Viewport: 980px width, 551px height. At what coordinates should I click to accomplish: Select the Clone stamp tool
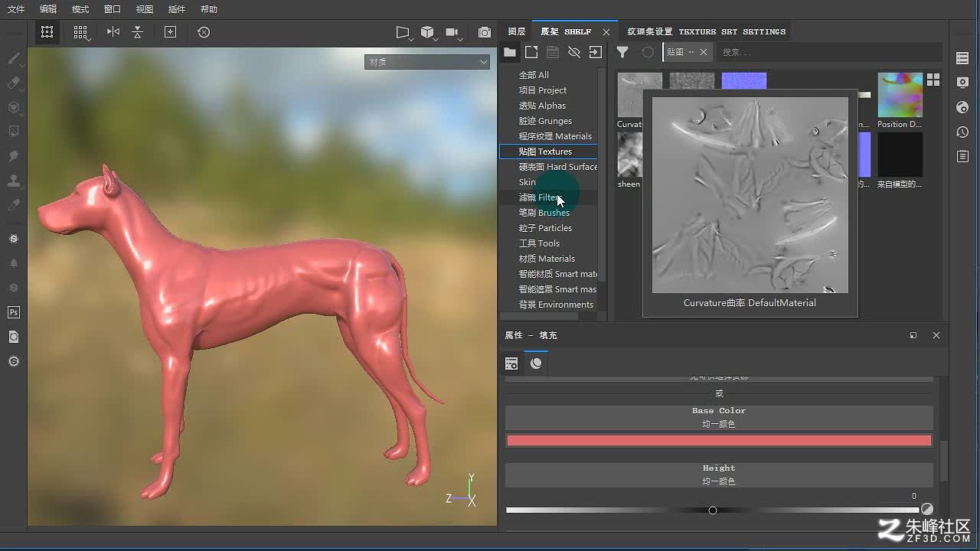14,181
